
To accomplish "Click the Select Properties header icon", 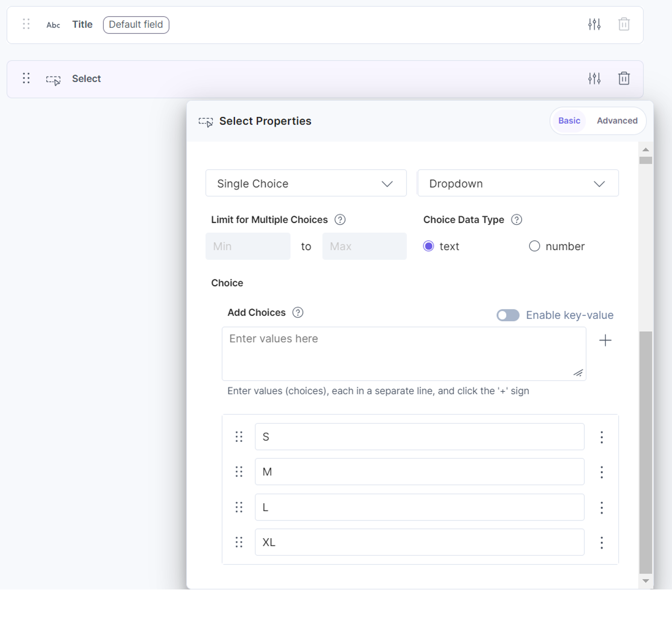I will (206, 122).
